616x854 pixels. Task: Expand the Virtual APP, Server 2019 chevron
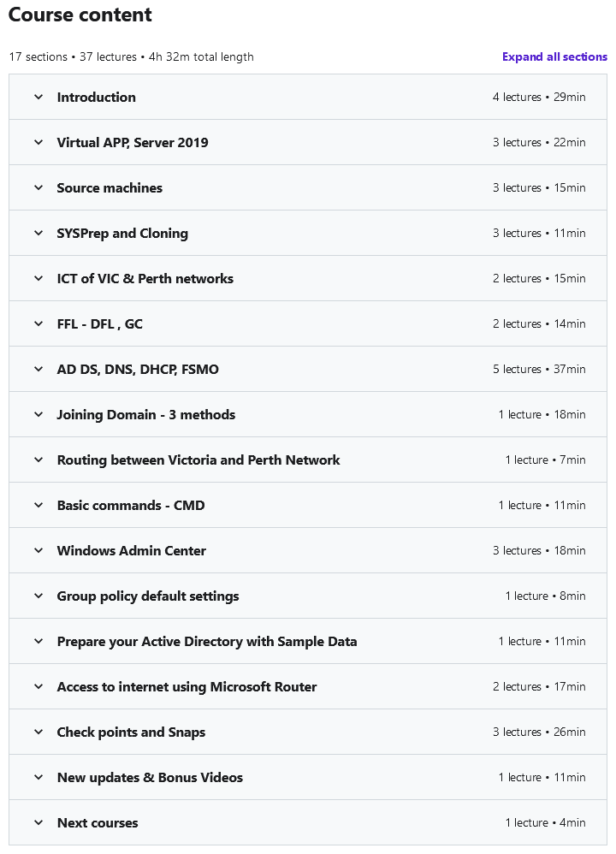(38, 142)
